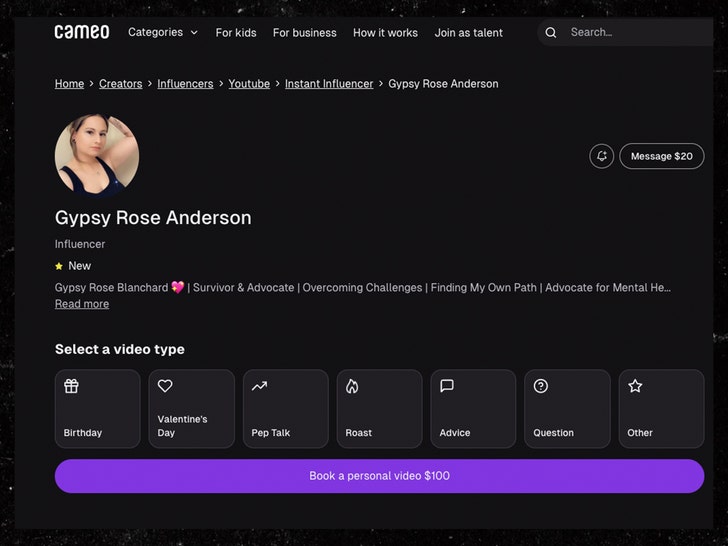Click the Join as talent link
This screenshot has height=546, width=728.
(468, 33)
